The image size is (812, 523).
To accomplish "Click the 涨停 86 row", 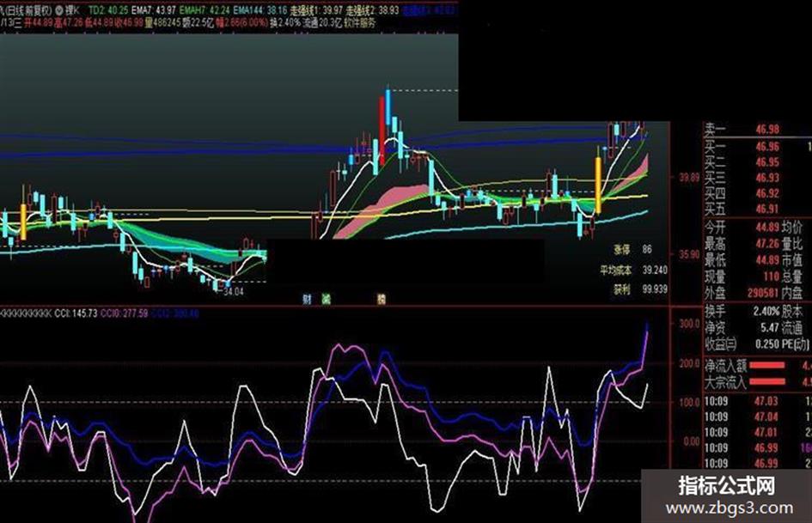I will click(x=632, y=250).
